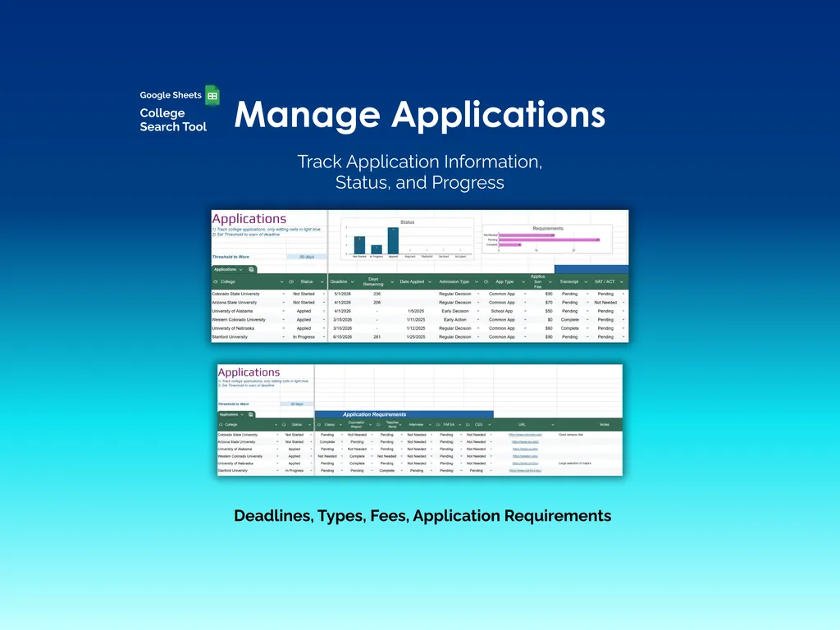Click the column type icon left of Status header in top sheet

click(x=292, y=281)
